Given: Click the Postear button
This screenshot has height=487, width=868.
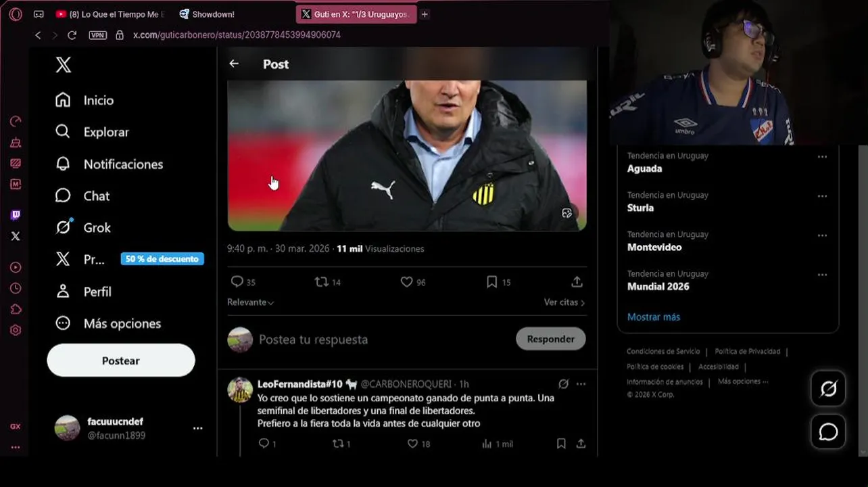Looking at the screenshot, I should [x=121, y=361].
